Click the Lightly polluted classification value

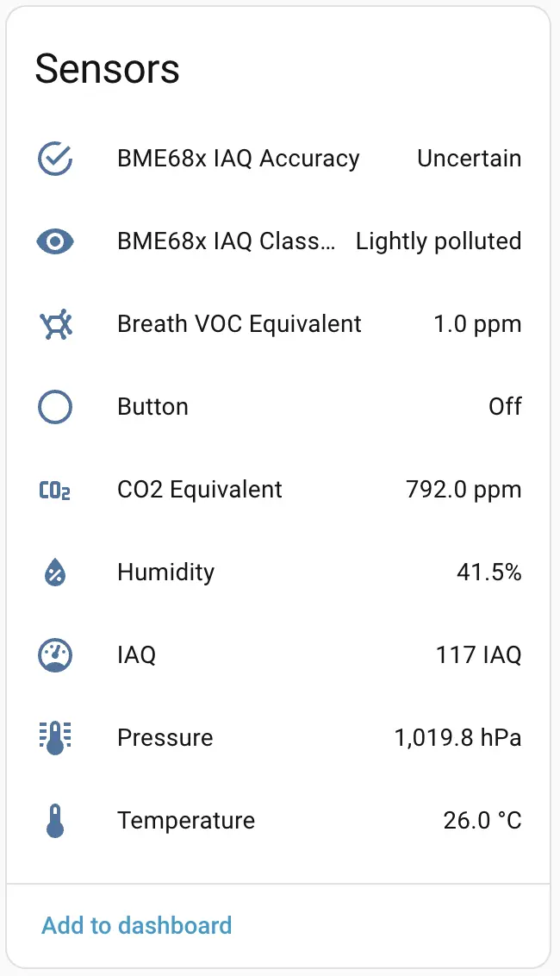point(439,241)
